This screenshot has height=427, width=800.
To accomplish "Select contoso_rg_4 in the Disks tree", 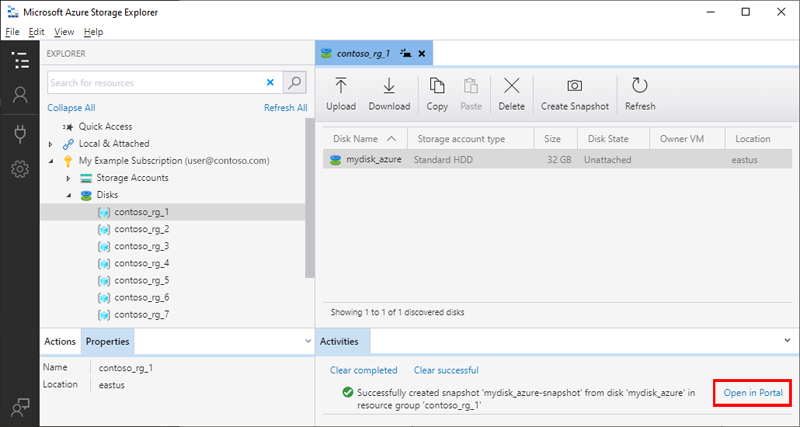I will click(x=141, y=263).
